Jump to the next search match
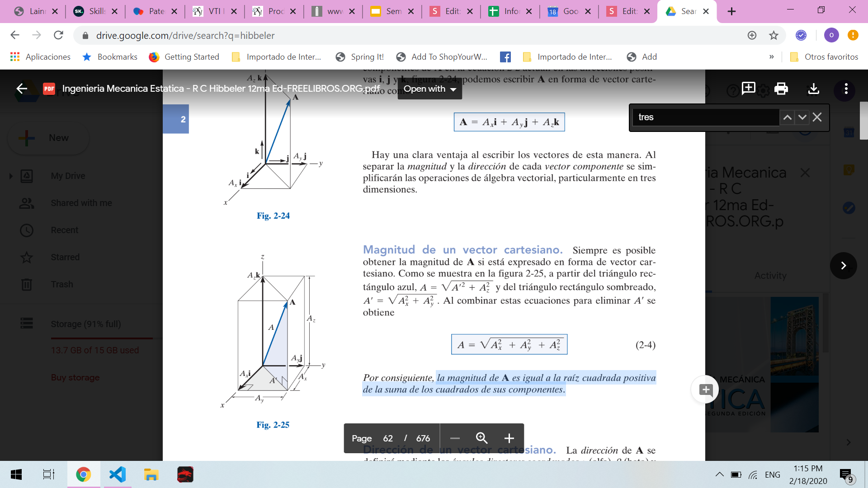The image size is (868, 488). tap(802, 117)
